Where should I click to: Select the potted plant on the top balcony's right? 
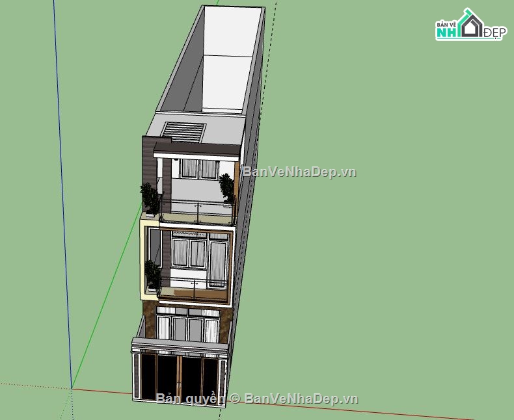226,187
